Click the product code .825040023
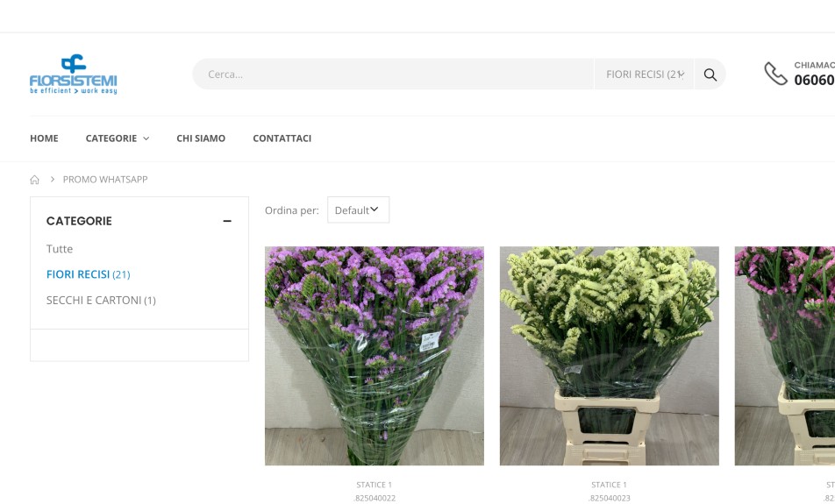 609,498
